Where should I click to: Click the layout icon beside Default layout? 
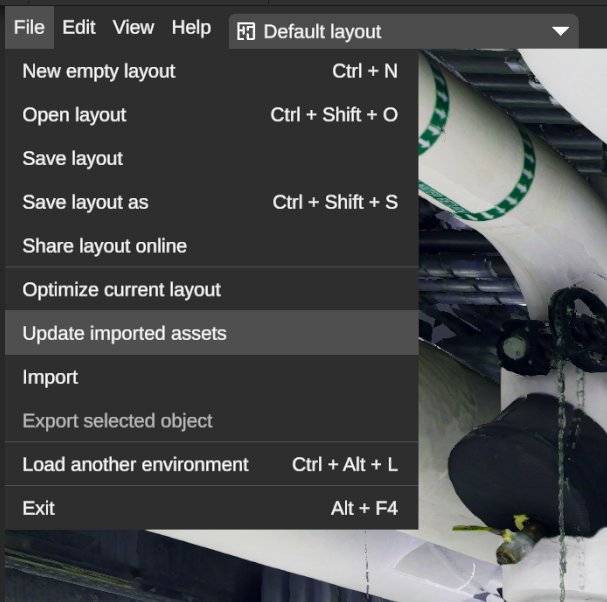246,31
